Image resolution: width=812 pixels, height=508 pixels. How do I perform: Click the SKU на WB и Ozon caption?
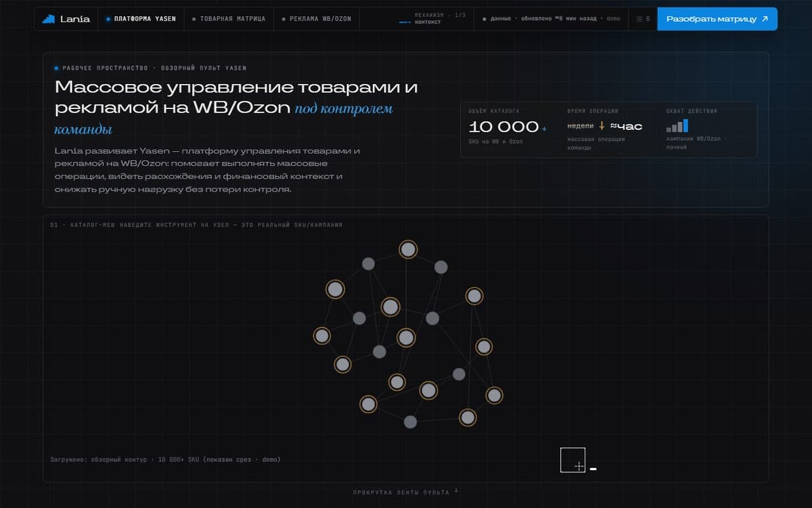point(496,142)
